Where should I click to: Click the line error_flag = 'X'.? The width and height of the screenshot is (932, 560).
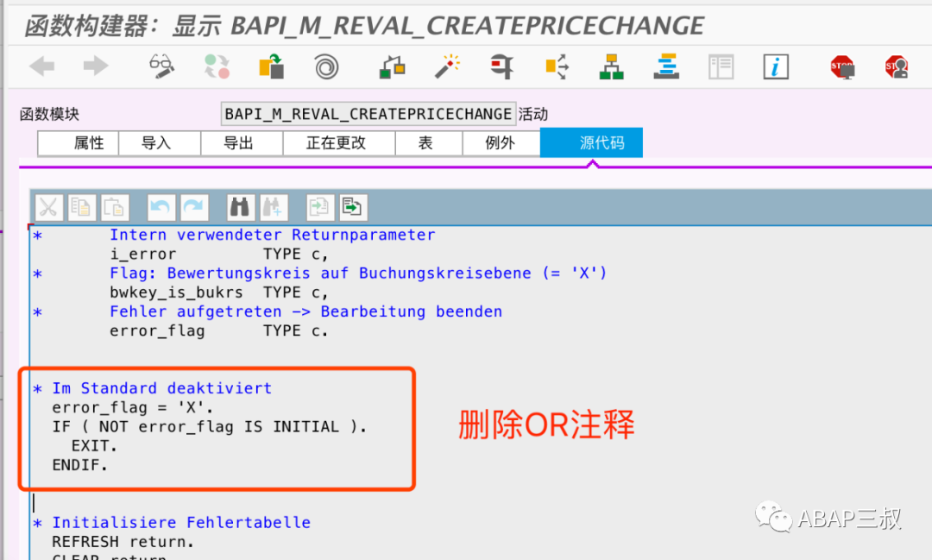click(x=133, y=408)
